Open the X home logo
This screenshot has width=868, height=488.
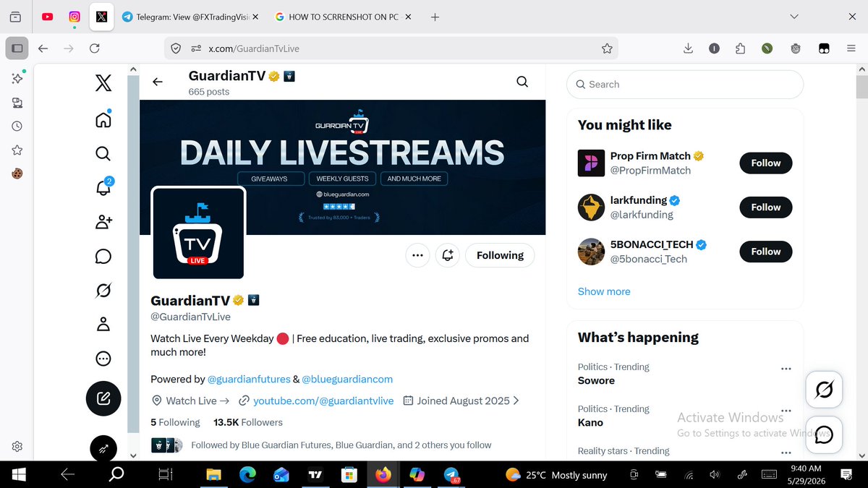pos(103,84)
